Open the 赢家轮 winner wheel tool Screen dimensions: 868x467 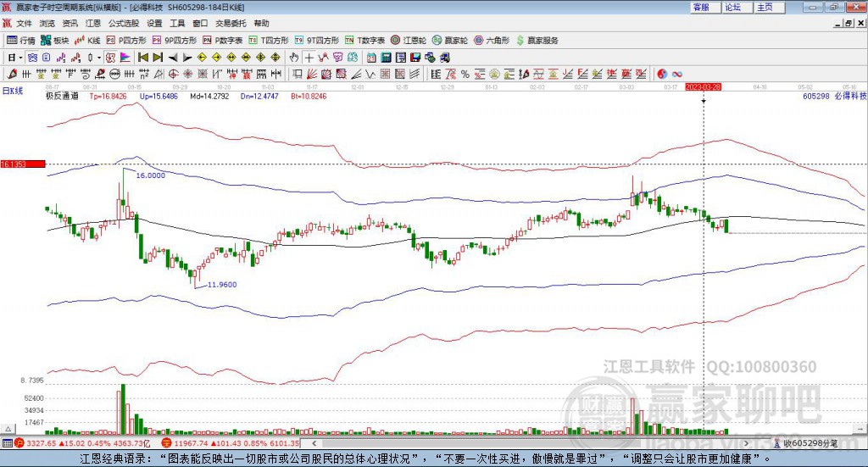[x=450, y=41]
